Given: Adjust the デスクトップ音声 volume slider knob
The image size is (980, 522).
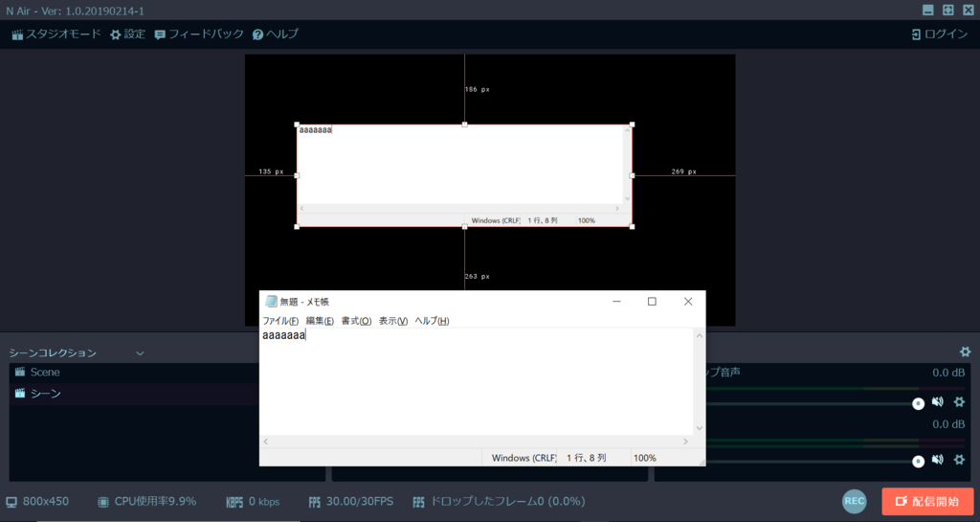Looking at the screenshot, I should pyautogui.click(x=918, y=404).
